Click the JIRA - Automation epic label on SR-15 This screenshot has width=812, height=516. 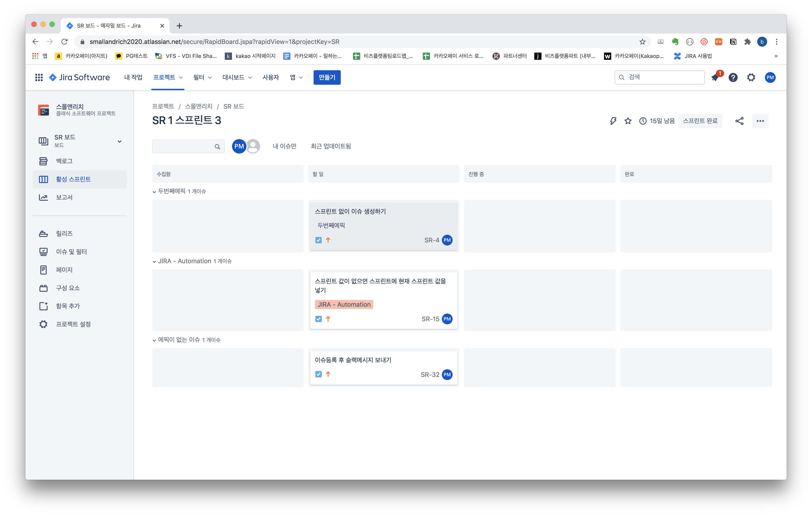tap(344, 305)
